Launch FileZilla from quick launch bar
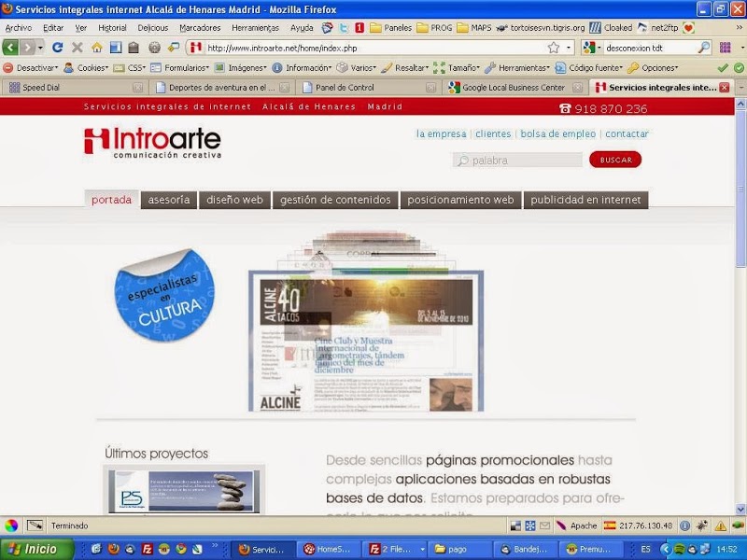 (147, 549)
